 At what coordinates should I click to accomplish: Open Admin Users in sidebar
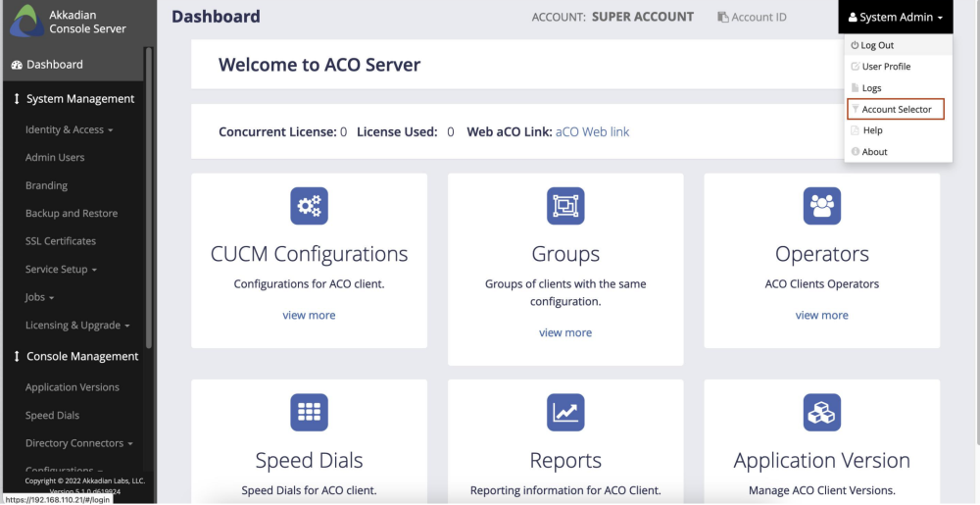[x=55, y=158]
